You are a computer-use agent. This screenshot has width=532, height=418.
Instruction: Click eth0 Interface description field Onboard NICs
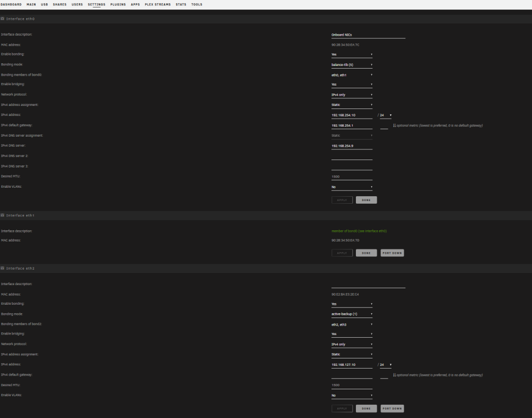368,35
